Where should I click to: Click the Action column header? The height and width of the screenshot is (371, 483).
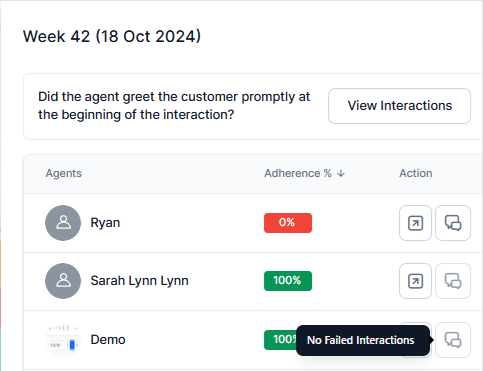pyautogui.click(x=416, y=173)
